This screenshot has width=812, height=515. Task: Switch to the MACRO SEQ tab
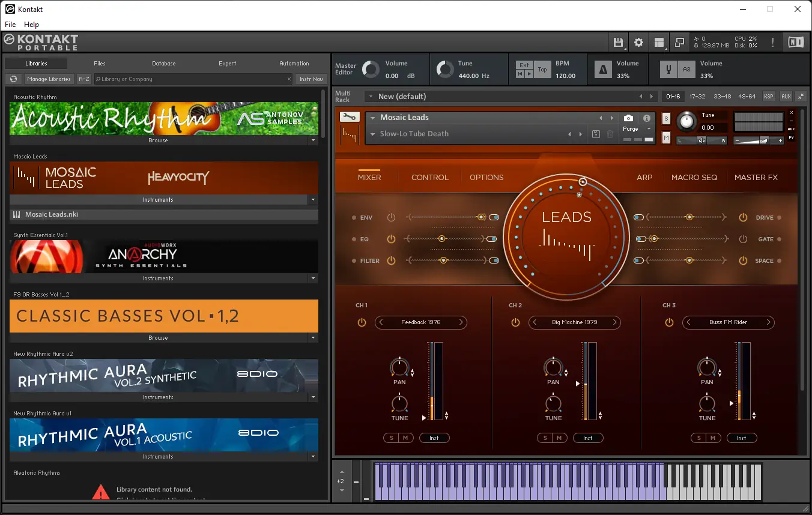point(694,177)
